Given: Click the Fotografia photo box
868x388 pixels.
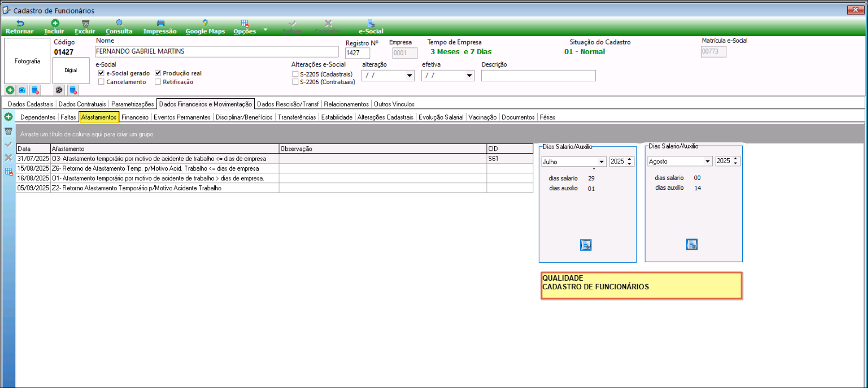Looking at the screenshot, I should pos(27,61).
